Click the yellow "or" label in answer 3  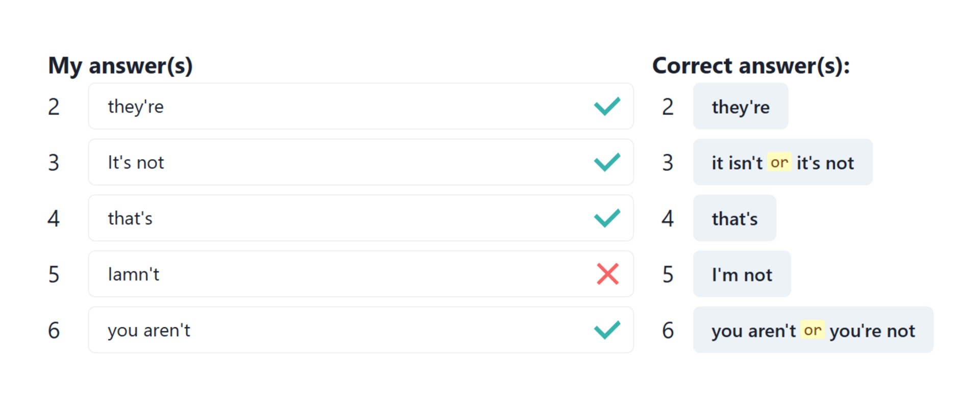click(779, 162)
